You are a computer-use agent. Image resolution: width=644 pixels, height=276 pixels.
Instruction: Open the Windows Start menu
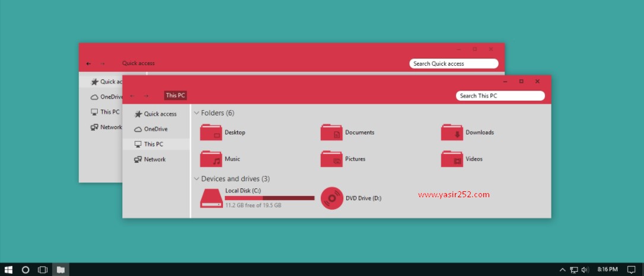coord(9,269)
